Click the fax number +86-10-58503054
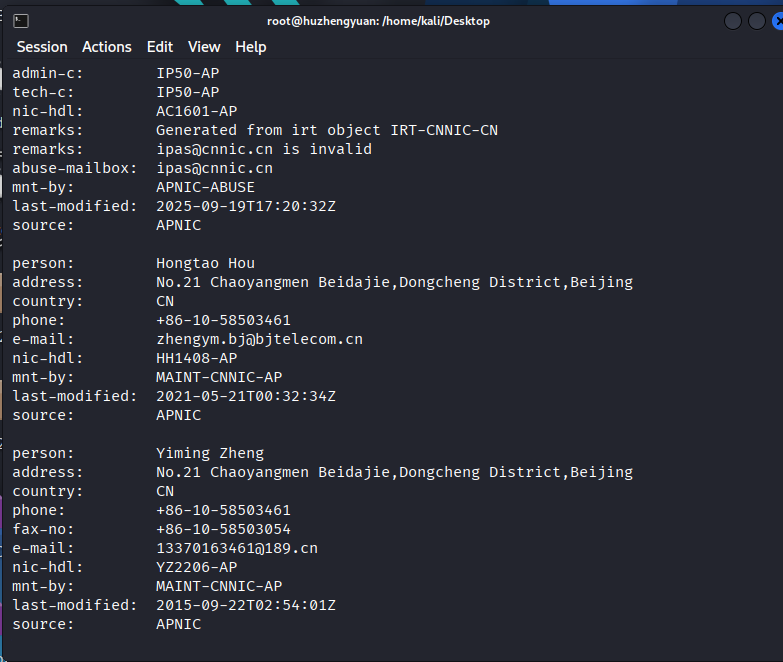The width and height of the screenshot is (783, 662). click(223, 529)
